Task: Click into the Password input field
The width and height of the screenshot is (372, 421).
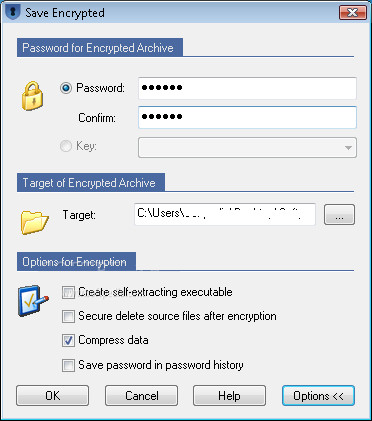Action: click(x=247, y=88)
